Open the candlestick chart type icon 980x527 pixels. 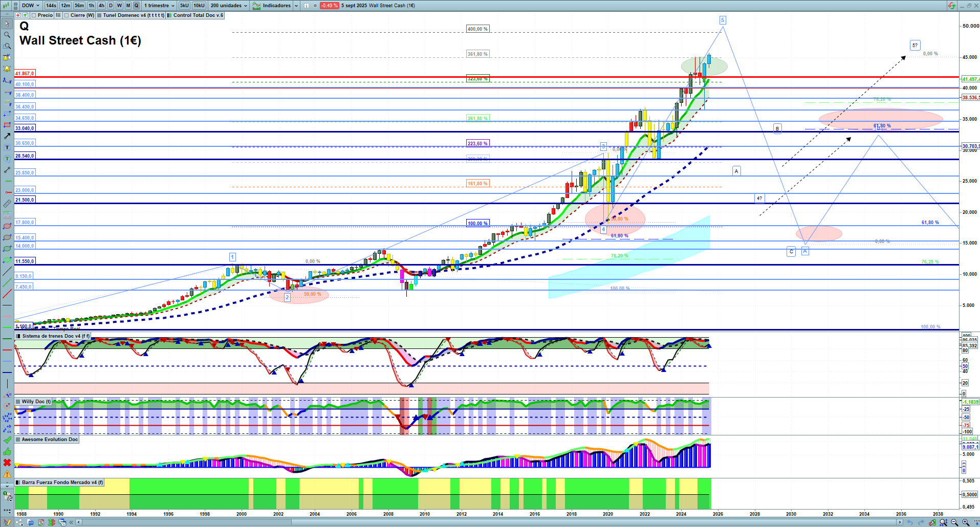[x=6, y=5]
